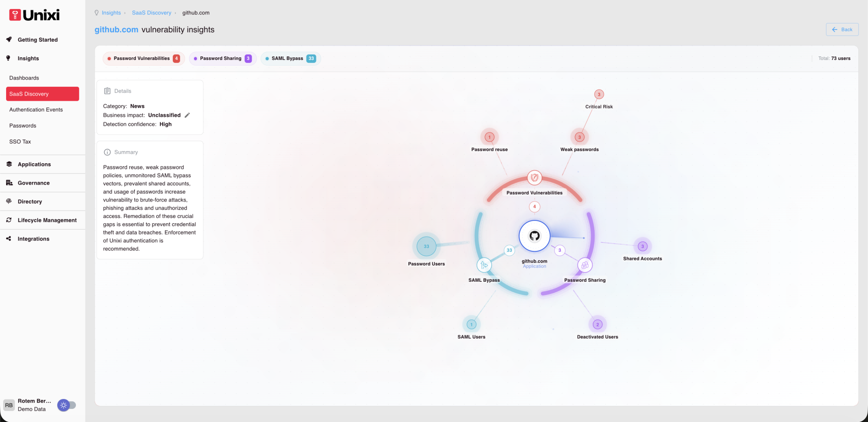The height and width of the screenshot is (422, 868).
Task: Open SaaS Discovery breadcrumb link
Action: pyautogui.click(x=151, y=13)
